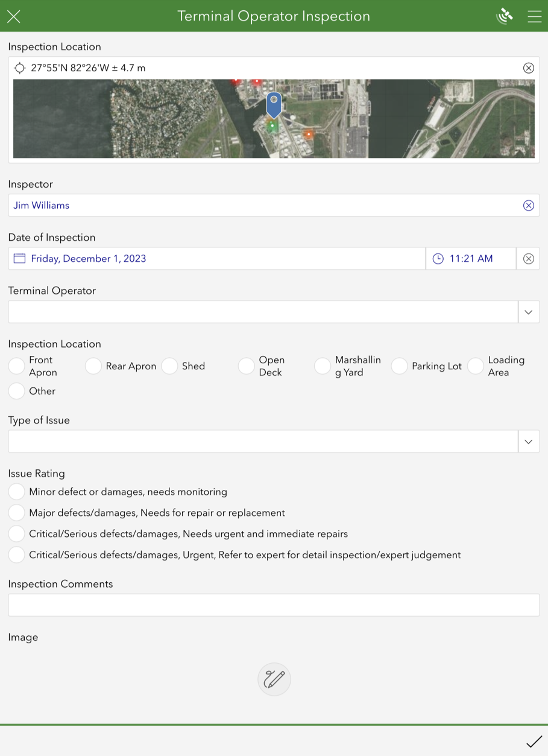
Task: Click the Friday, December 1, 2023 date text
Action: (x=89, y=258)
